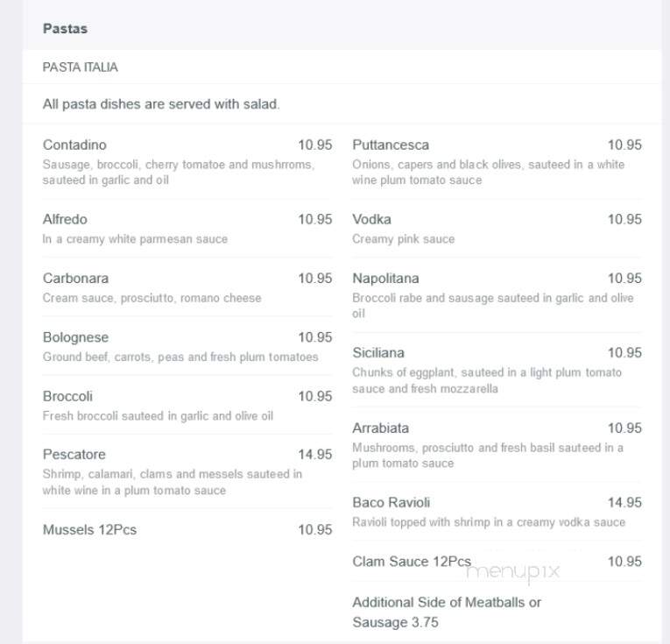The height and width of the screenshot is (644, 670).
Task: Click the Pastas section header
Action: pos(65,29)
